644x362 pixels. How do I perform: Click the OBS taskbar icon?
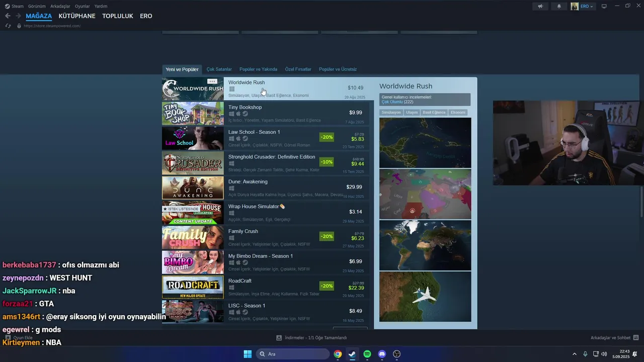tap(396, 354)
